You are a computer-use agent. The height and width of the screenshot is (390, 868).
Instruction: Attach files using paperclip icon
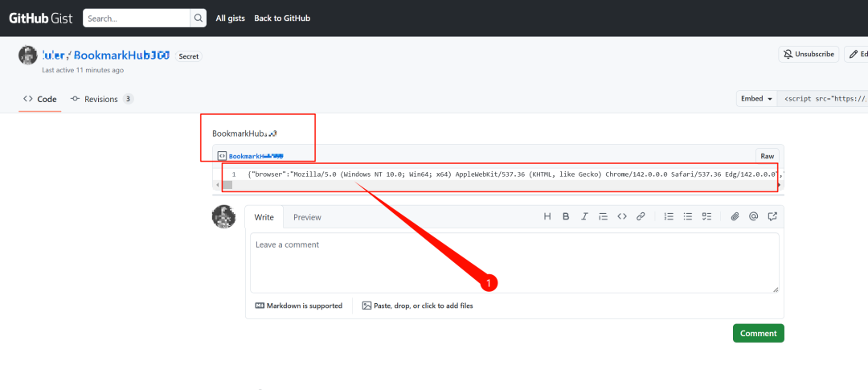pyautogui.click(x=735, y=216)
